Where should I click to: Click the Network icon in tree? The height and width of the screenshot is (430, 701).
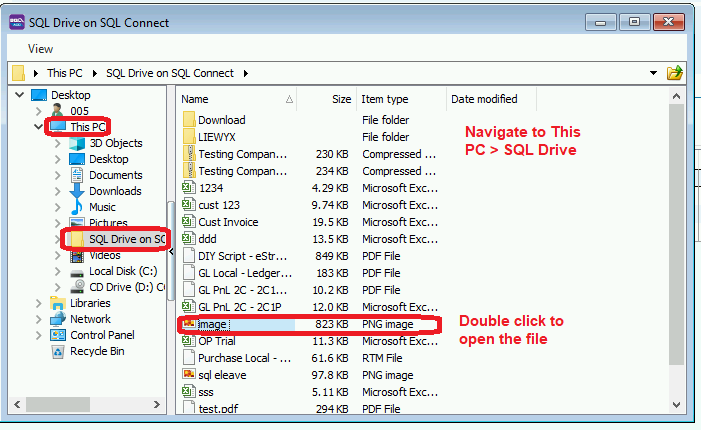click(x=59, y=319)
